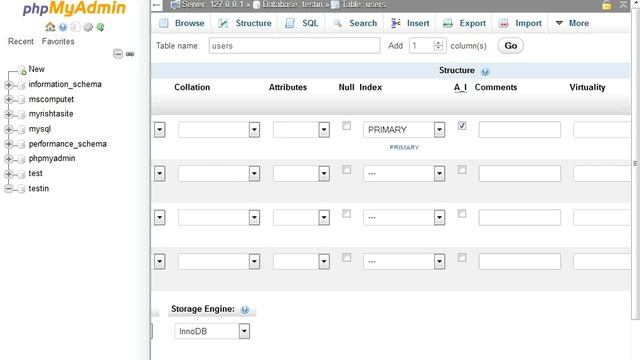Expand the mscomputet database

coord(8,100)
